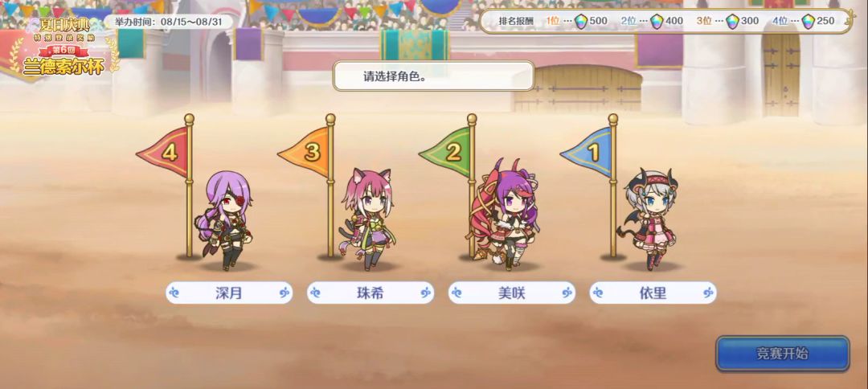
Task: Select the demon-winged character 依里
Action: (x=649, y=219)
